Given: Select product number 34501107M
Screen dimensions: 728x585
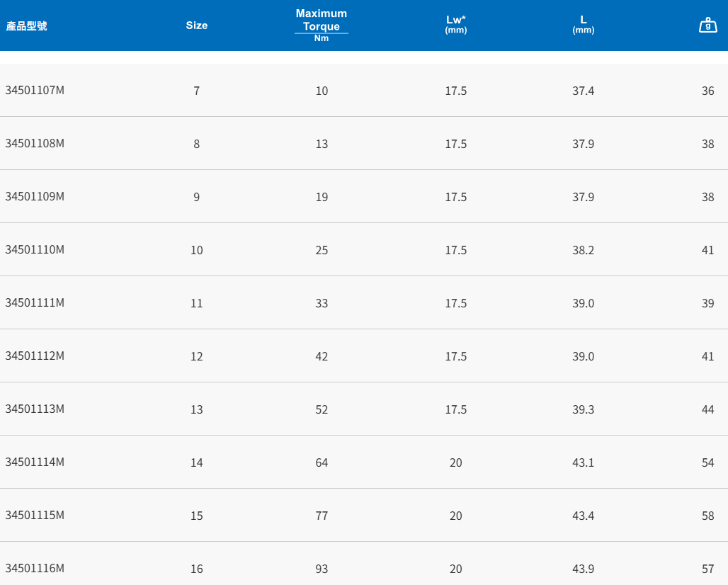Looking at the screenshot, I should (35, 91).
